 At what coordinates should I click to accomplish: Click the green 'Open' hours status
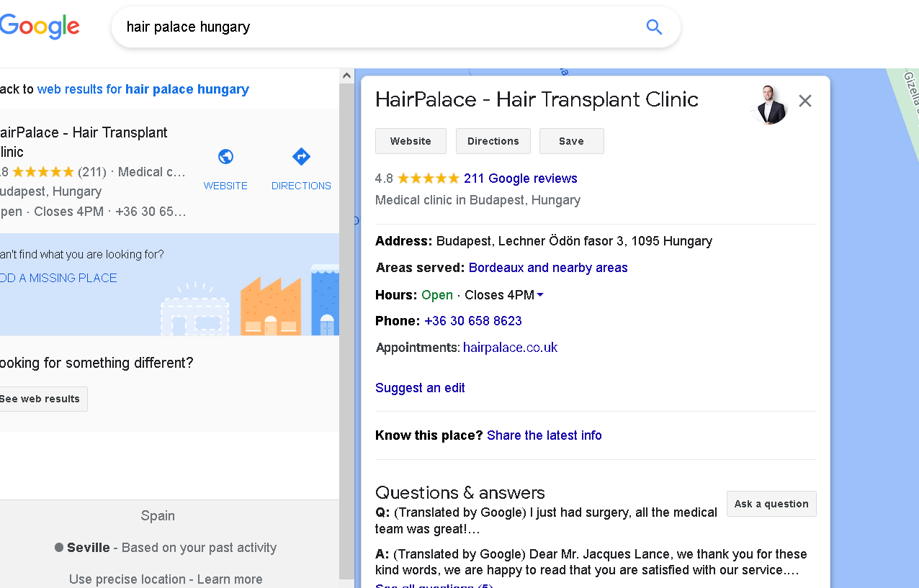tap(437, 295)
